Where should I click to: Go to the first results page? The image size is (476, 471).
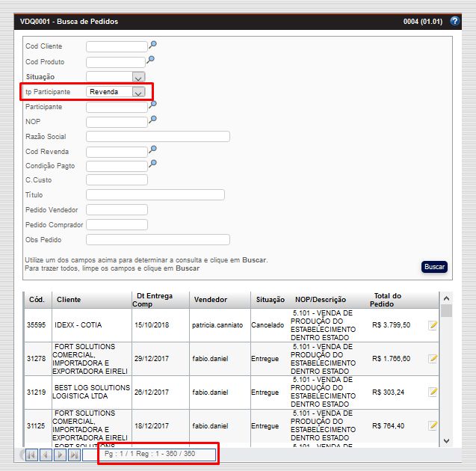coord(31,455)
